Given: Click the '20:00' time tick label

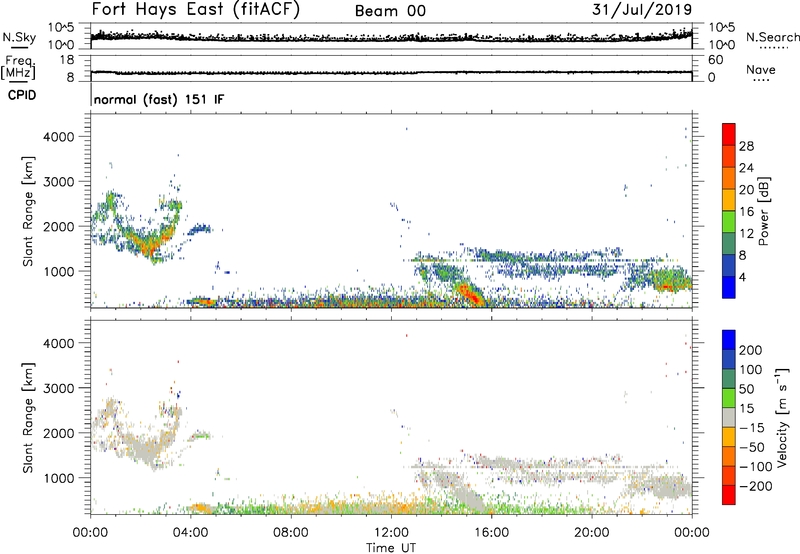Looking at the screenshot, I should (x=592, y=533).
